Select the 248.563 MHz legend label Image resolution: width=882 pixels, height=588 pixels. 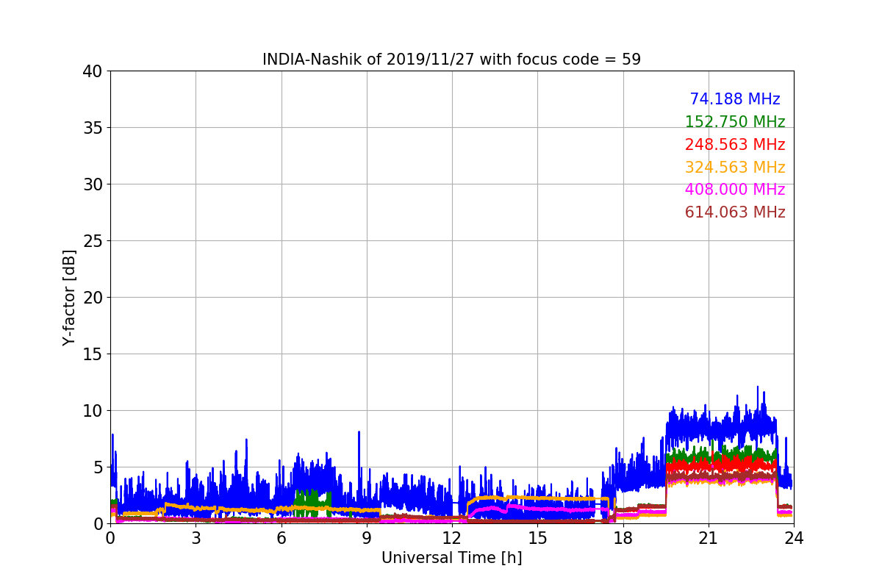735,145
